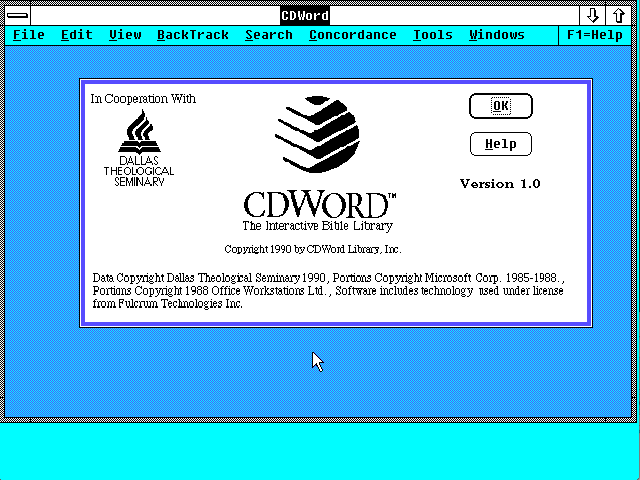Viewport: 640px width, 480px height.
Task: Click the Help button in the dialog
Action: coord(501,144)
